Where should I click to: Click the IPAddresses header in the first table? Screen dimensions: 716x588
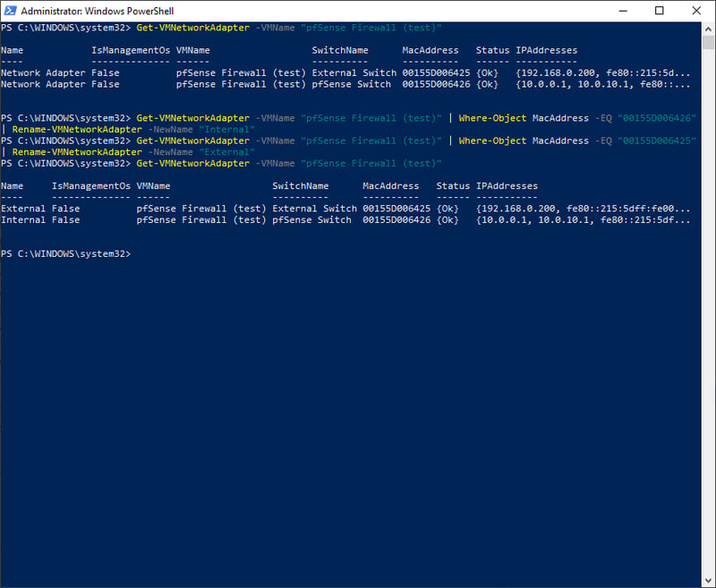tap(546, 50)
